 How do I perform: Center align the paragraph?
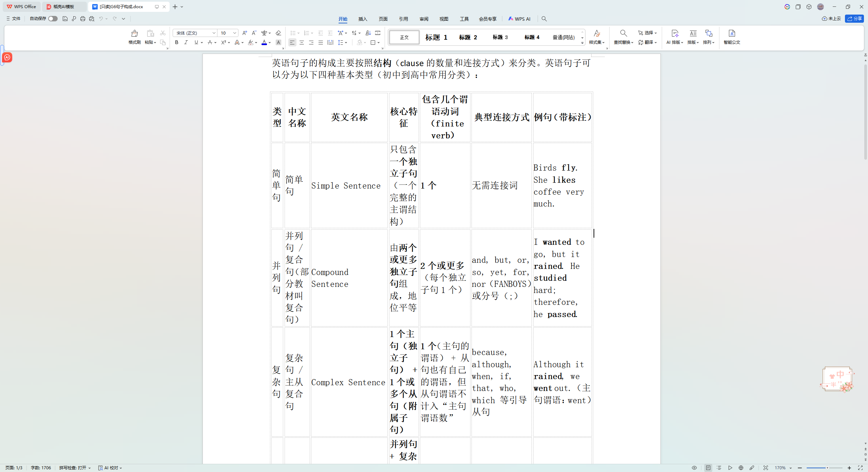click(x=302, y=42)
